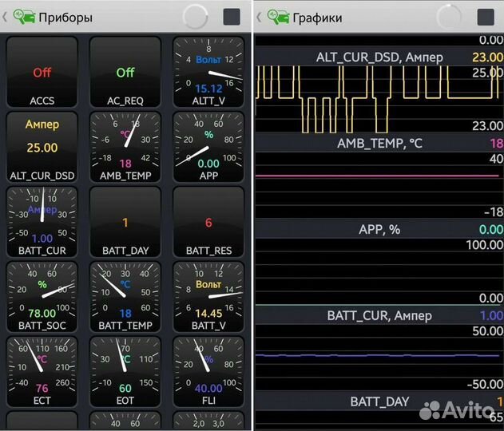Tap the AC_REQ Off indicator tile
The height and width of the screenshot is (431, 504).
[125, 72]
